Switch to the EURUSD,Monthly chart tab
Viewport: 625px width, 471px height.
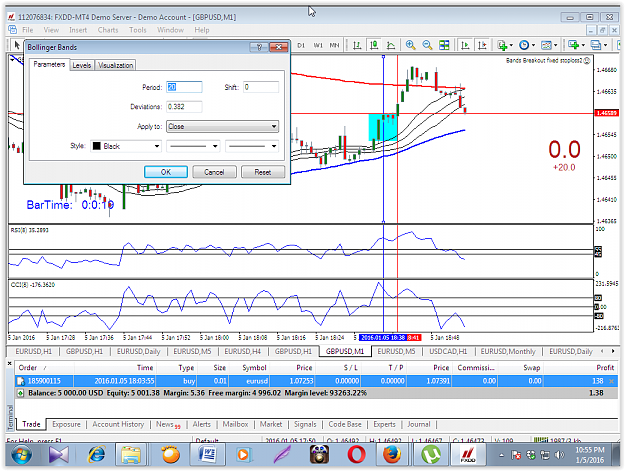pos(508,351)
